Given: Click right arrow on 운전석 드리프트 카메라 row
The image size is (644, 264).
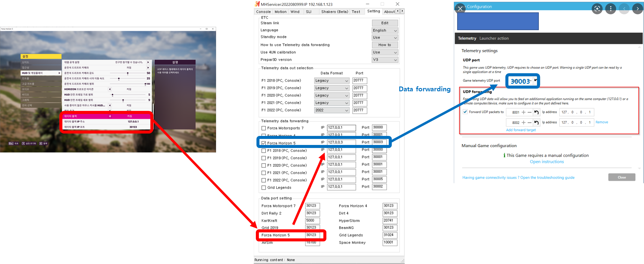Looking at the screenshot, I should (148, 68).
